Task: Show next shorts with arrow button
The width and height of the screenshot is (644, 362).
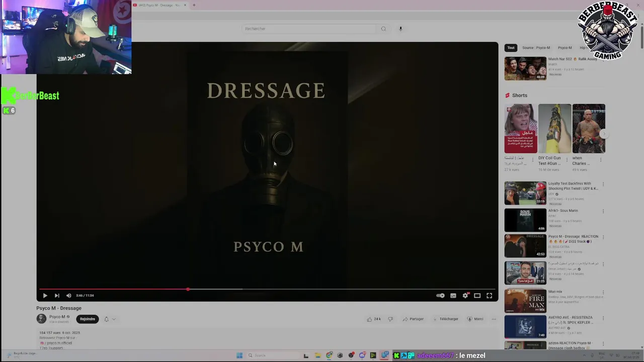Action: click(x=604, y=134)
